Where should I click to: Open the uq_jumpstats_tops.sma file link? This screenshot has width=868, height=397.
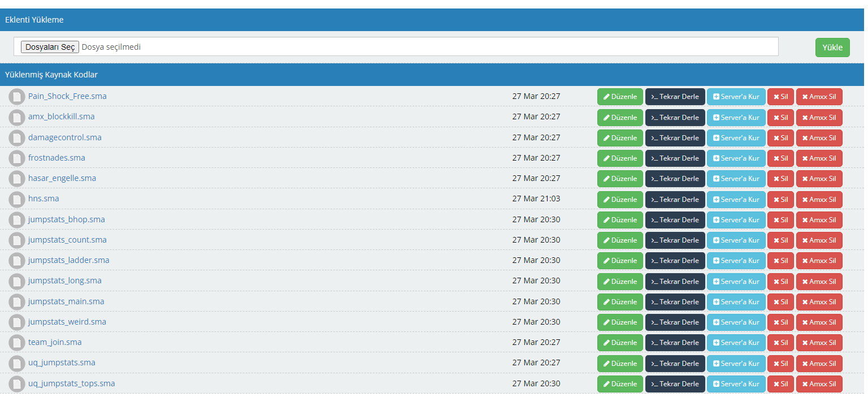click(x=72, y=383)
